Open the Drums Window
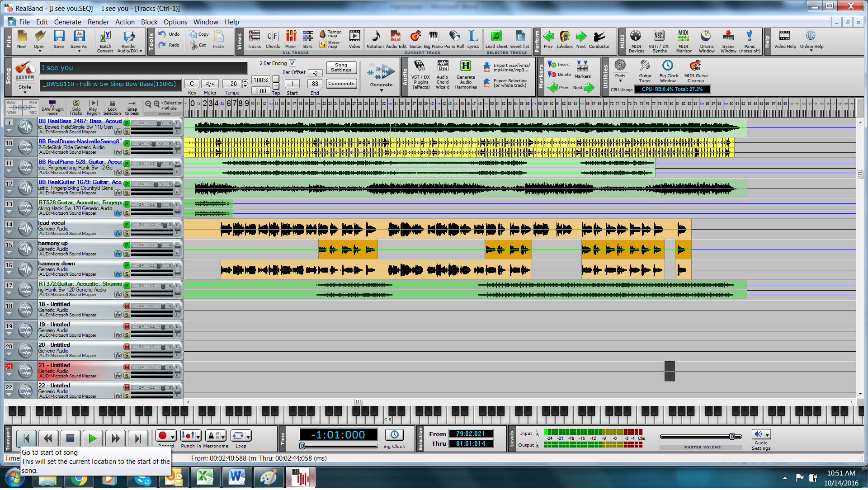Image resolution: width=868 pixels, height=490 pixels. [707, 42]
